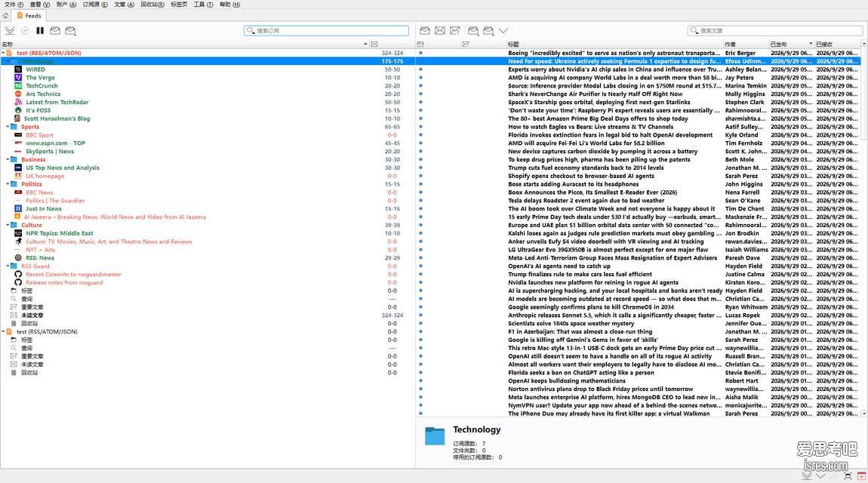The image size is (868, 483).
Task: Open 'OpenAI keeps bulldozing mathematicians' article
Action: (x=567, y=380)
